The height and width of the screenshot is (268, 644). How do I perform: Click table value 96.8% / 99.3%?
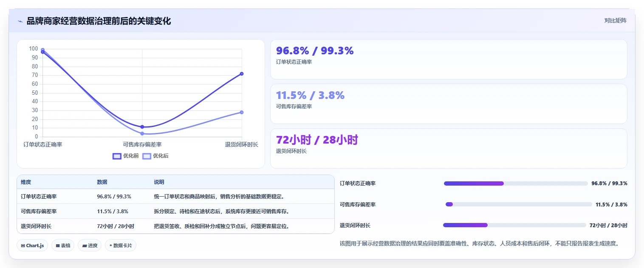pos(114,197)
